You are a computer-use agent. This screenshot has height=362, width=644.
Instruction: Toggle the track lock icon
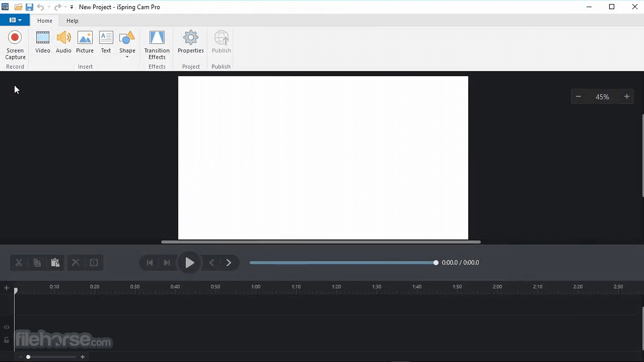[x=6, y=340]
